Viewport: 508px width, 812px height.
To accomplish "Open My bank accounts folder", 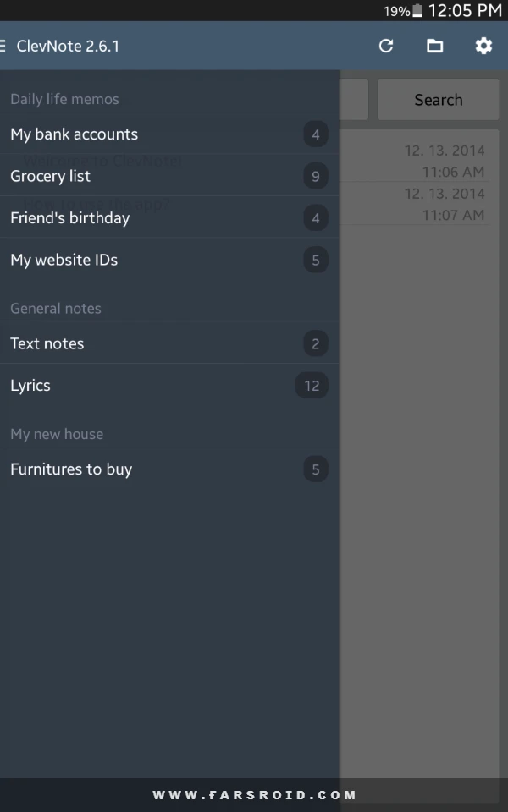I will 169,134.
